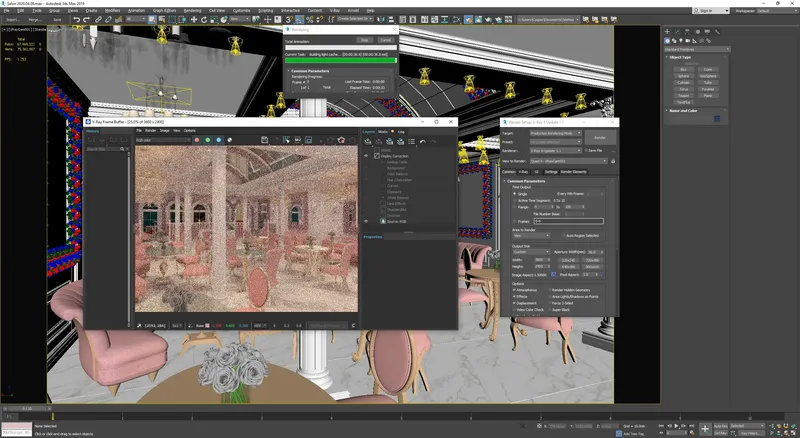This screenshot has height=438, width=800.
Task: Switch to the Stats tab in Frame Buffer
Action: [x=383, y=132]
